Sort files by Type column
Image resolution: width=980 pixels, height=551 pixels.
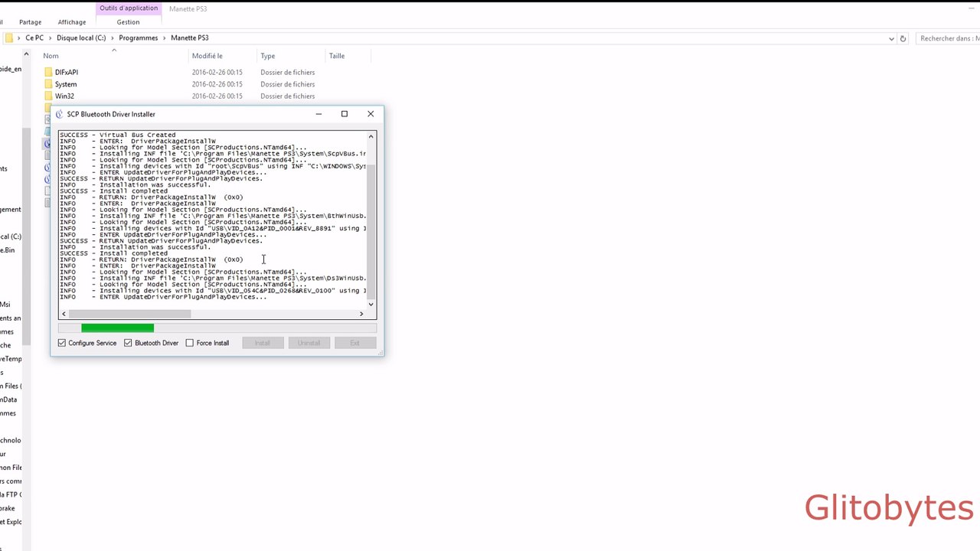click(x=267, y=56)
